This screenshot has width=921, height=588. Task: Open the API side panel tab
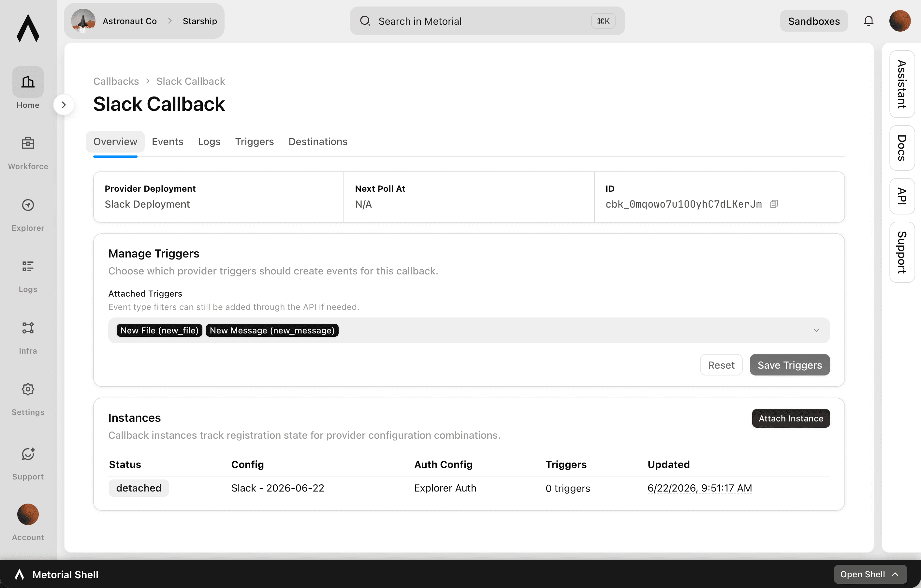902,196
